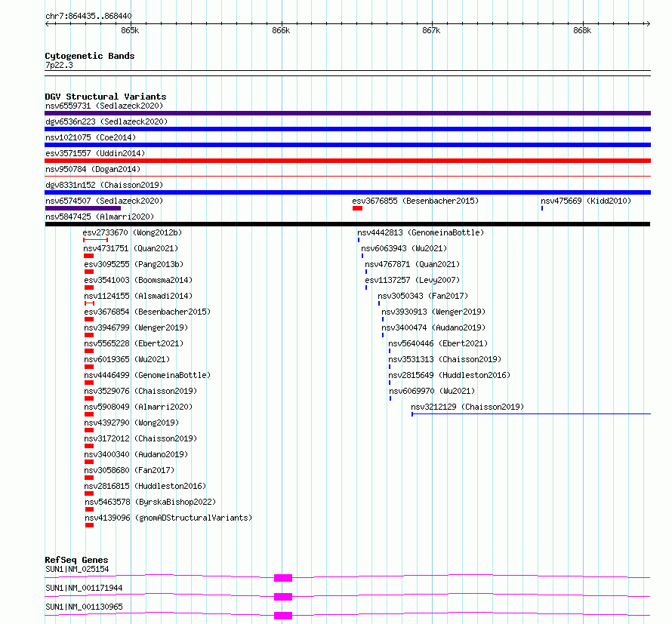The width and height of the screenshot is (672, 624).
Task: Click the DGV Structural Variants track title
Action: pos(106,97)
